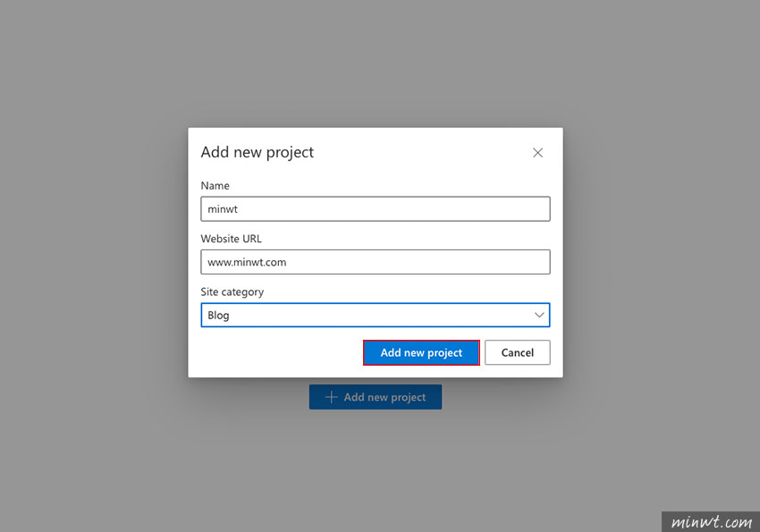Close the Add new project dialog
Screen dimensions: 760x532
pyautogui.click(x=537, y=153)
